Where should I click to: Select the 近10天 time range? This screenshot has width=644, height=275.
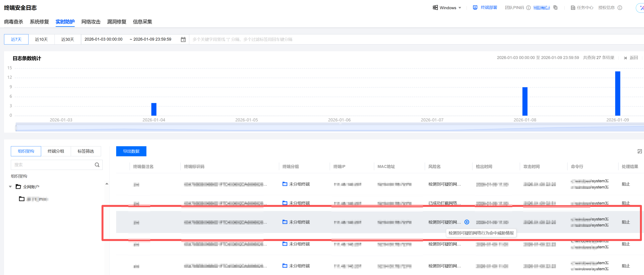click(41, 40)
